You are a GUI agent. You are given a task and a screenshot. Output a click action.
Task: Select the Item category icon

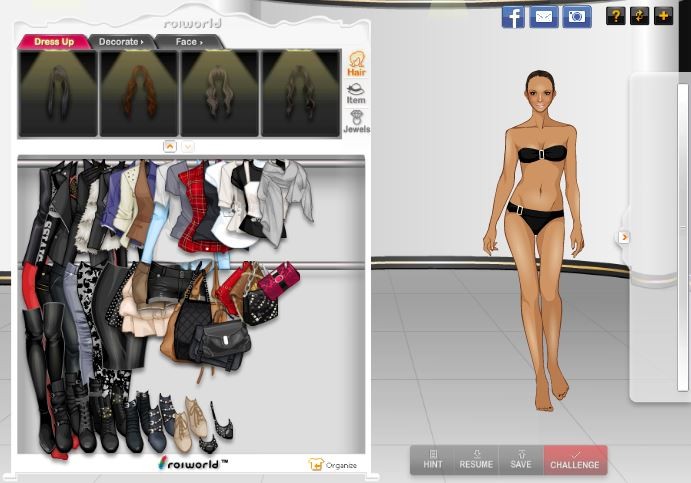coord(356,93)
